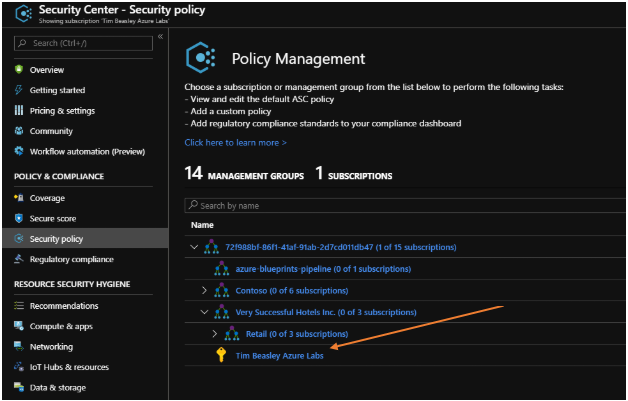Click the Data & storage icon
This screenshot has height=401, width=628.
[x=19, y=387]
